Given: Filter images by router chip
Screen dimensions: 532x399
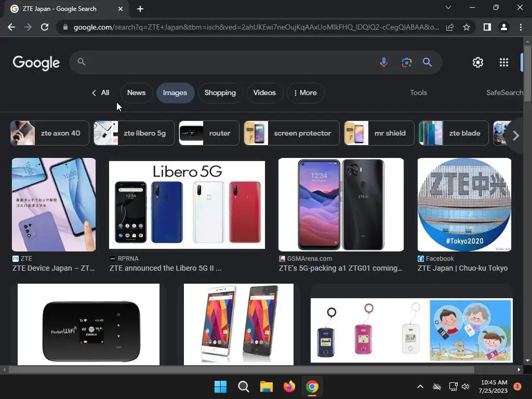Looking at the screenshot, I should (x=209, y=133).
